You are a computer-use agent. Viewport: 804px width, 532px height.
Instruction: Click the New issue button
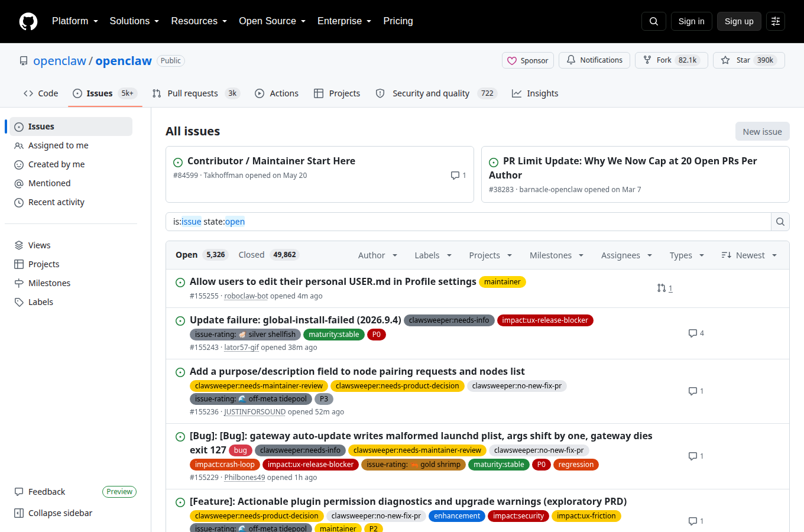pyautogui.click(x=763, y=132)
